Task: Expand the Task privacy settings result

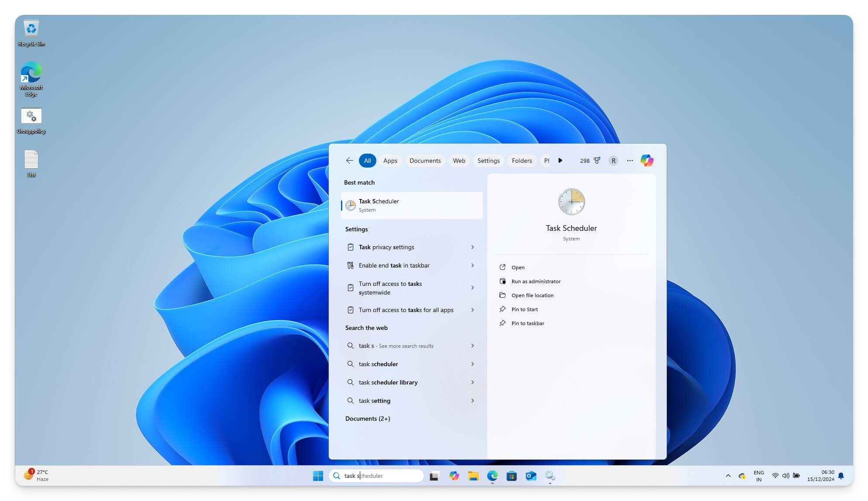Action: pyautogui.click(x=472, y=247)
